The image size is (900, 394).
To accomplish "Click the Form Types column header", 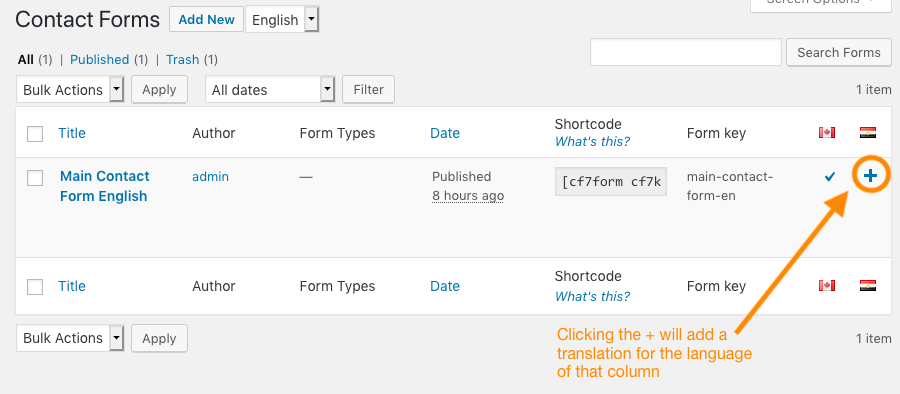I will 337,133.
